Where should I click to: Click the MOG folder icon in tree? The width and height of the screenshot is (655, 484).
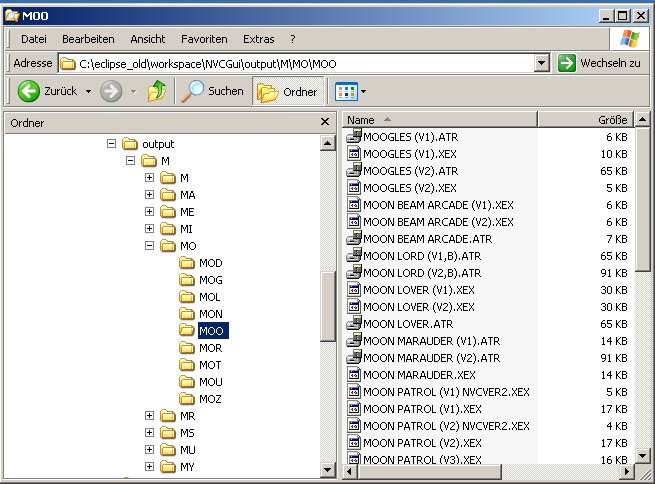[x=187, y=280]
